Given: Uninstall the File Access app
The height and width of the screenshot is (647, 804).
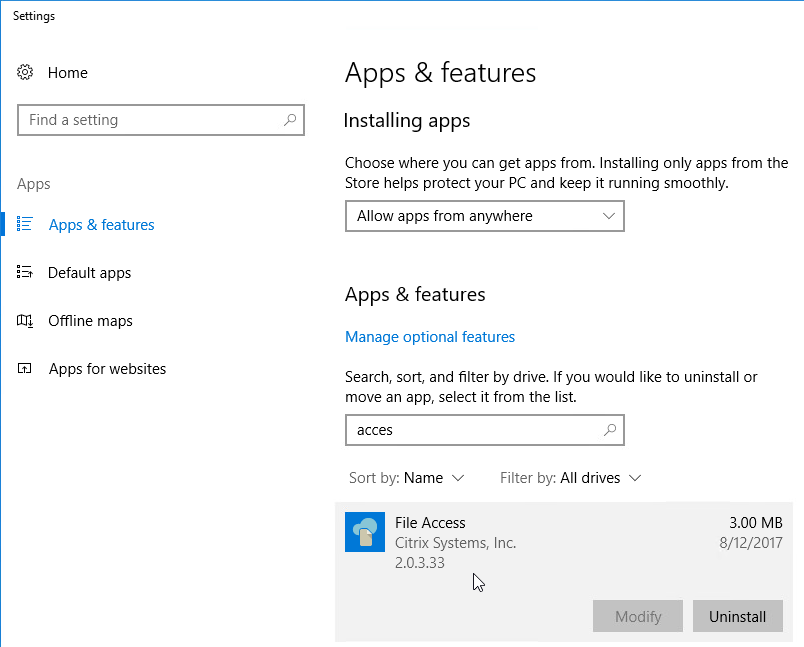Looking at the screenshot, I should coord(737,617).
